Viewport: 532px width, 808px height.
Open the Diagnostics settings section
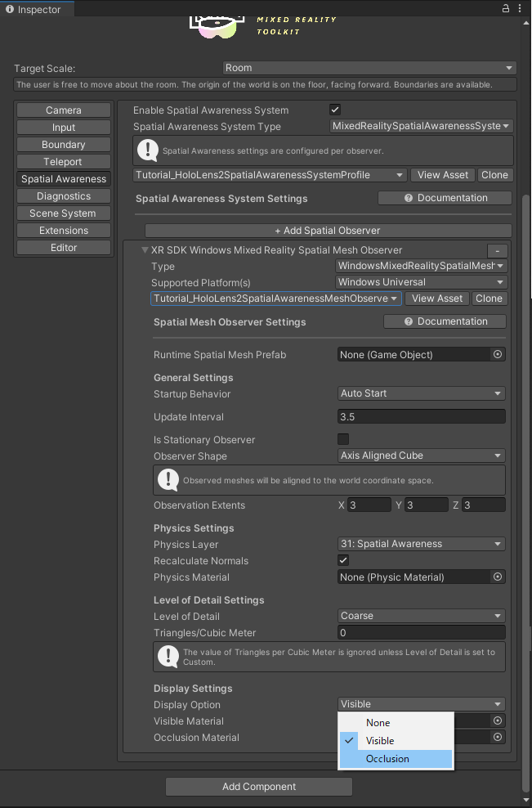64,196
